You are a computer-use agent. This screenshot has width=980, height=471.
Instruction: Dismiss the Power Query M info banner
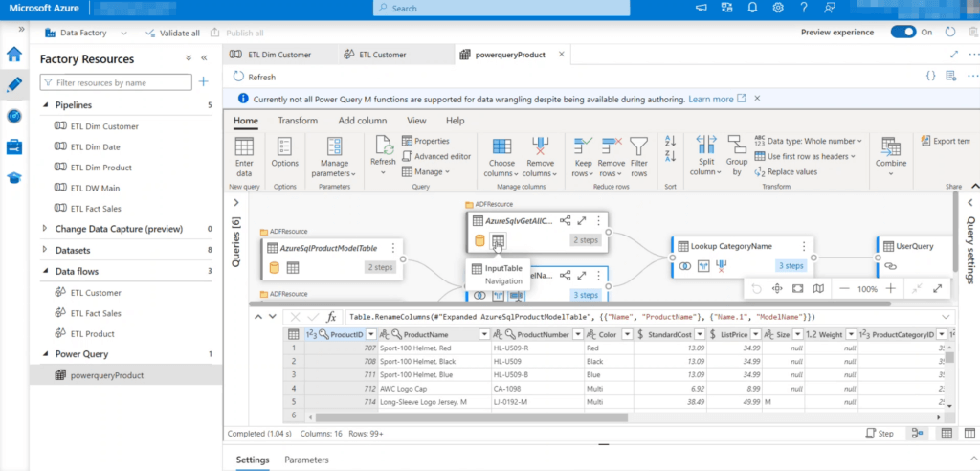pos(757,99)
